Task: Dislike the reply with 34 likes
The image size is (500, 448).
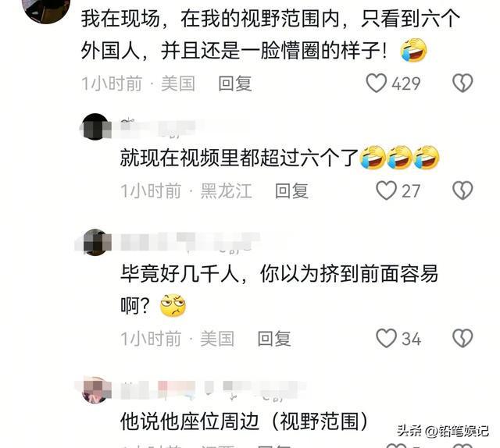Action: tap(462, 338)
